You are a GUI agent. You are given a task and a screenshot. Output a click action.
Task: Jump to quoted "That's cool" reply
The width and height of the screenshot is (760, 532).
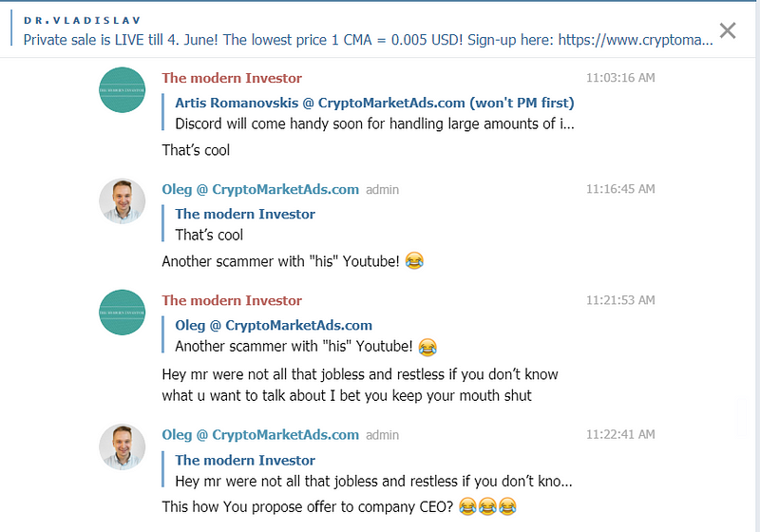point(239,224)
